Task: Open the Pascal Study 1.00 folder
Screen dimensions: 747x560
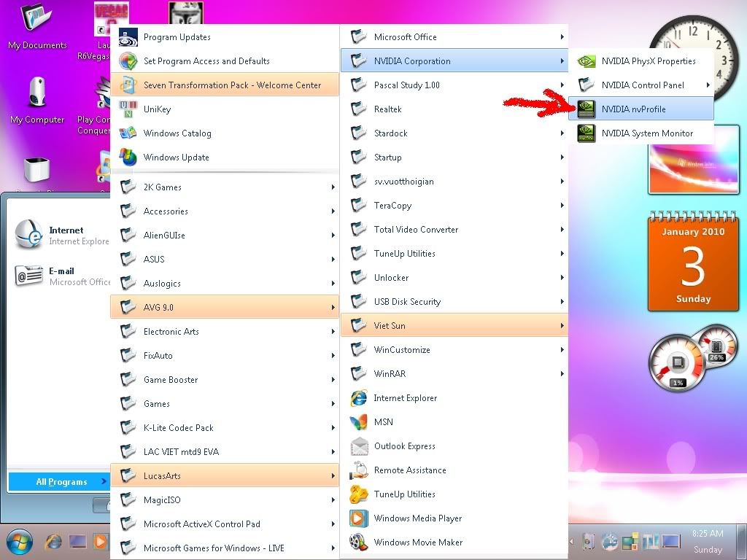Action: click(x=454, y=85)
